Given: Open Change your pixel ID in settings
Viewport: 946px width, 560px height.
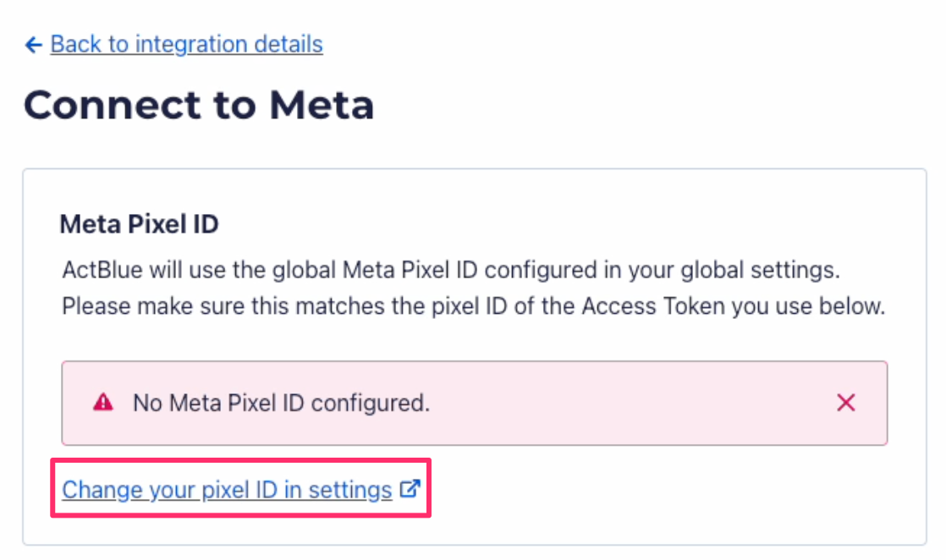Looking at the screenshot, I should click(x=227, y=490).
